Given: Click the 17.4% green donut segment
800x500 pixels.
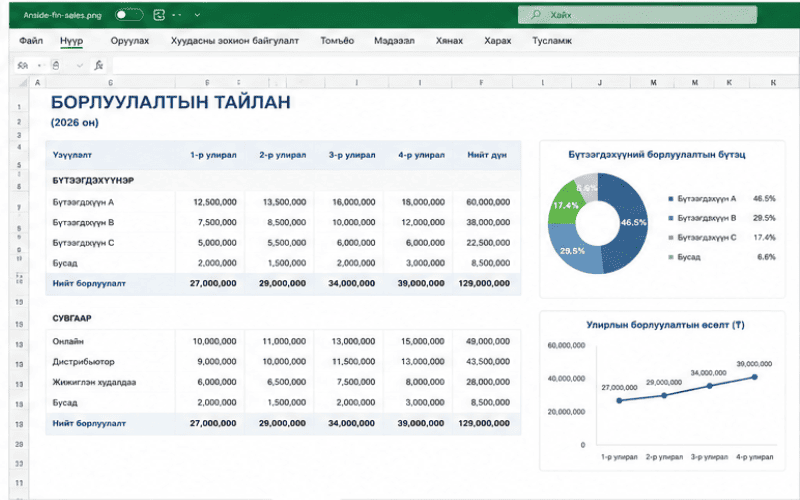Looking at the screenshot, I should click(x=565, y=204).
